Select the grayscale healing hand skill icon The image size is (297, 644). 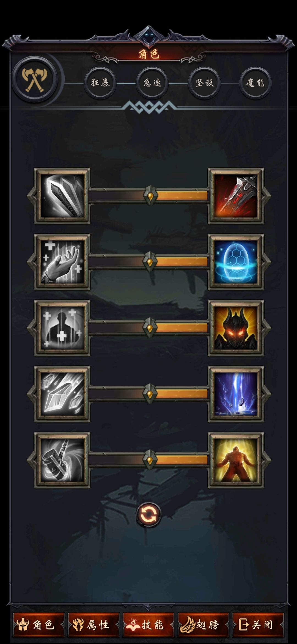click(62, 262)
